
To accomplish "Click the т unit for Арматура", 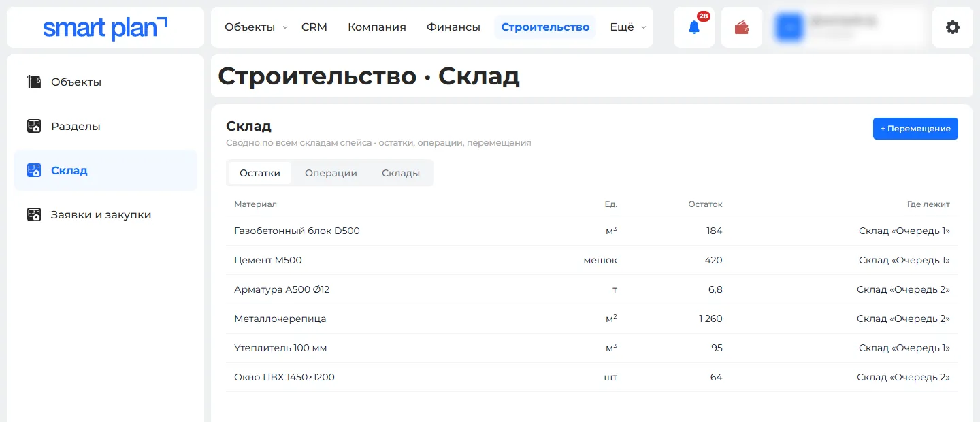I will (615, 289).
